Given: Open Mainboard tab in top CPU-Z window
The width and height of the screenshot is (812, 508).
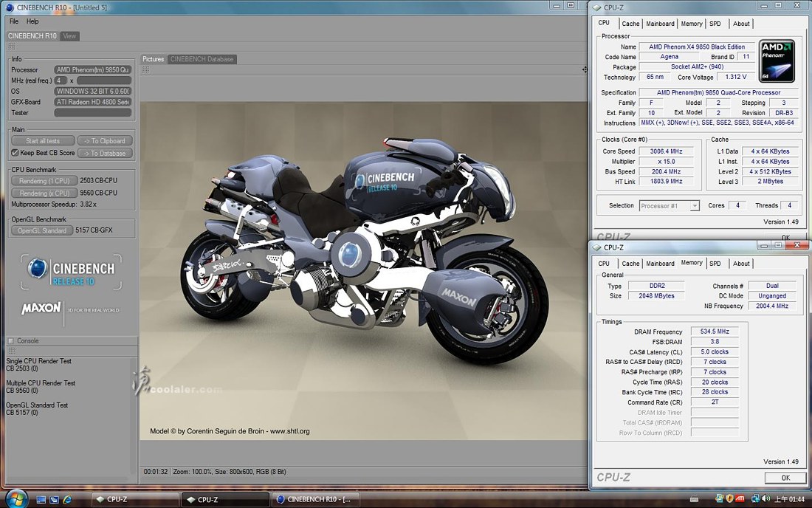Looking at the screenshot, I should [x=660, y=24].
